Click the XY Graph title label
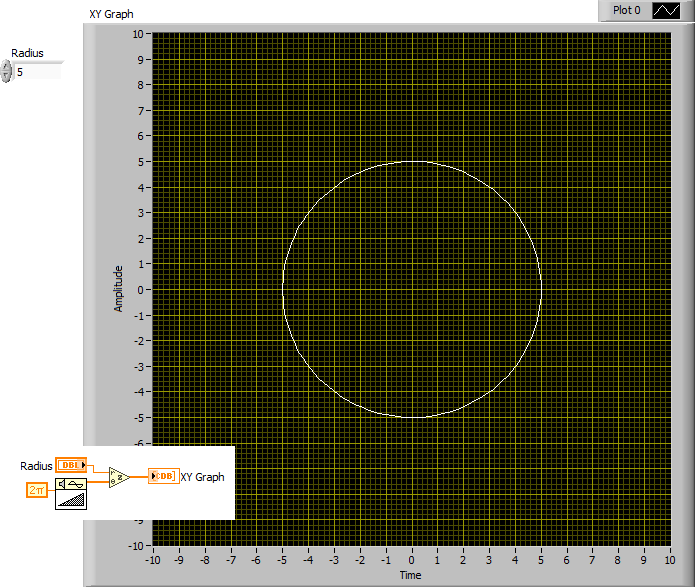The width and height of the screenshot is (695, 587). 111,14
